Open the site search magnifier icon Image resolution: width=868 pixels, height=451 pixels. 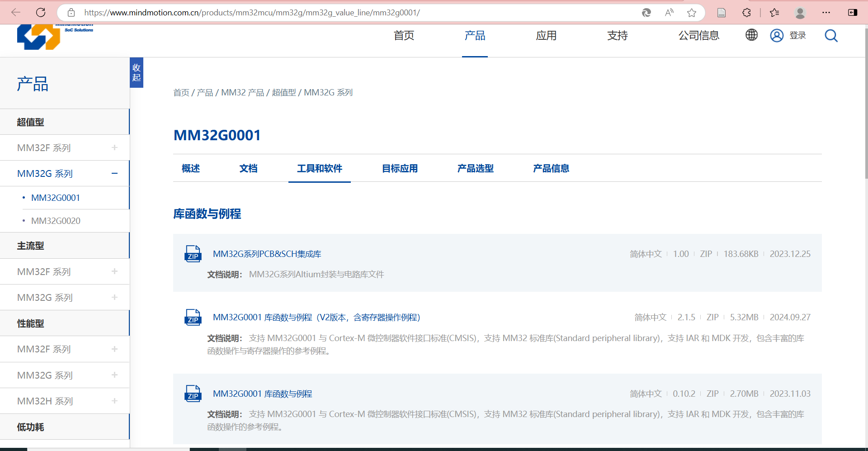831,36
